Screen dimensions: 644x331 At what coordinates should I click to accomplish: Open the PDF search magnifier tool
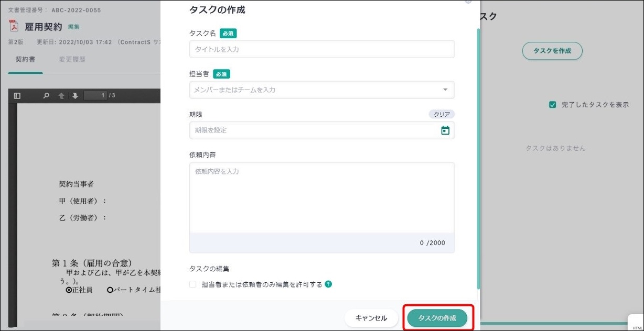click(46, 95)
